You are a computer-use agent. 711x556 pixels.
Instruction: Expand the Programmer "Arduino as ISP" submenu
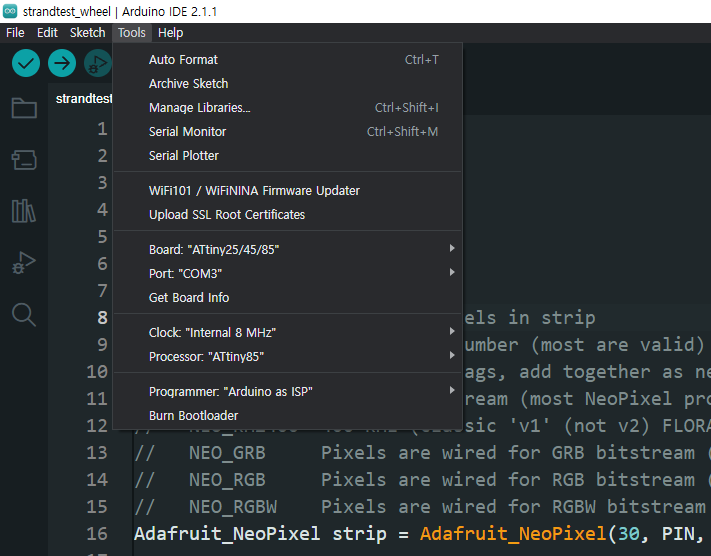(287, 391)
